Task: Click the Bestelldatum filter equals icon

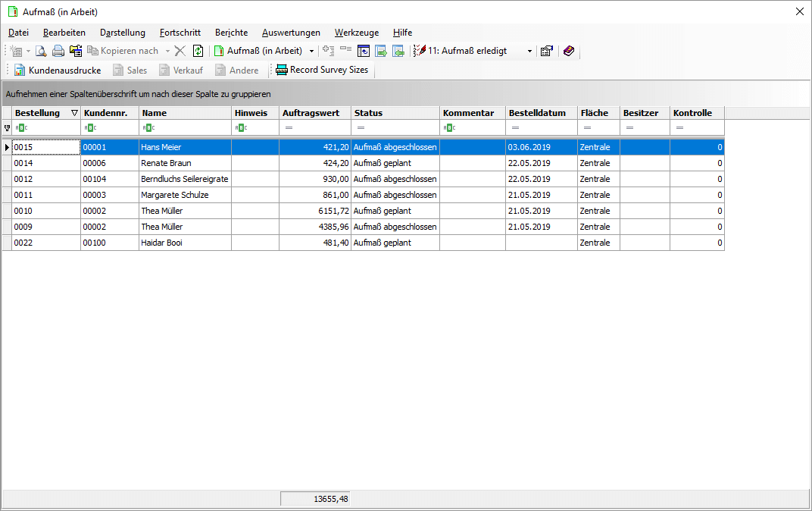Action: click(515, 128)
